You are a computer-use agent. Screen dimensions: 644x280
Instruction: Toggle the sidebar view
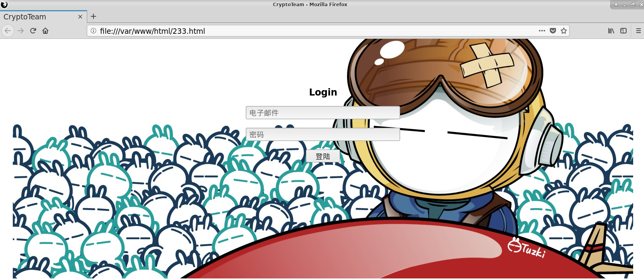[x=623, y=31]
